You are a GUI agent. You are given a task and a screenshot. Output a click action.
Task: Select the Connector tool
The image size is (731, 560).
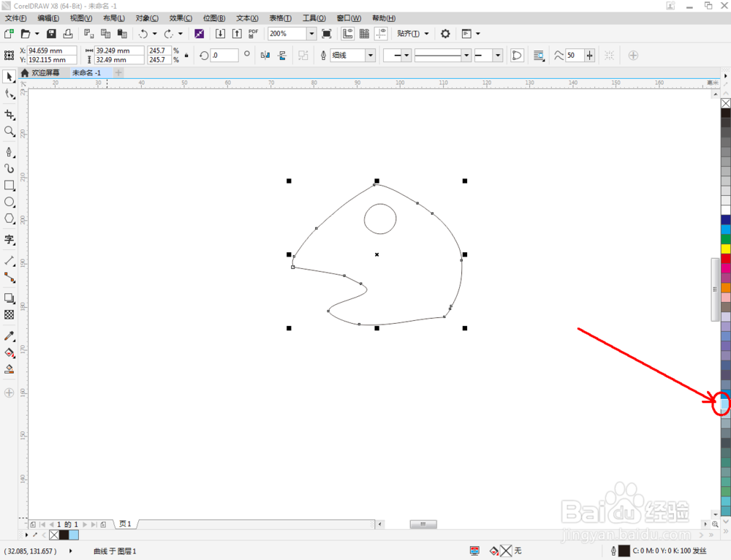[x=9, y=277]
